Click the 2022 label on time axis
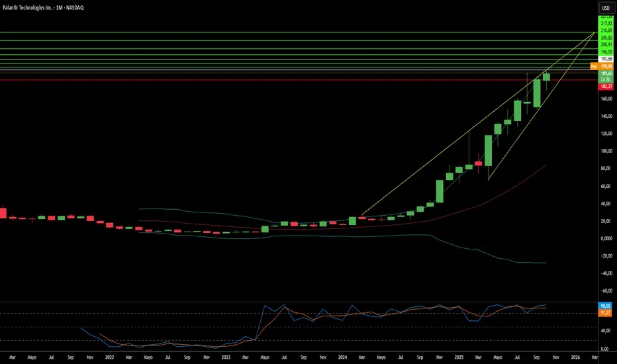Screen dimensions: 617x364 pyautogui.click(x=109, y=357)
